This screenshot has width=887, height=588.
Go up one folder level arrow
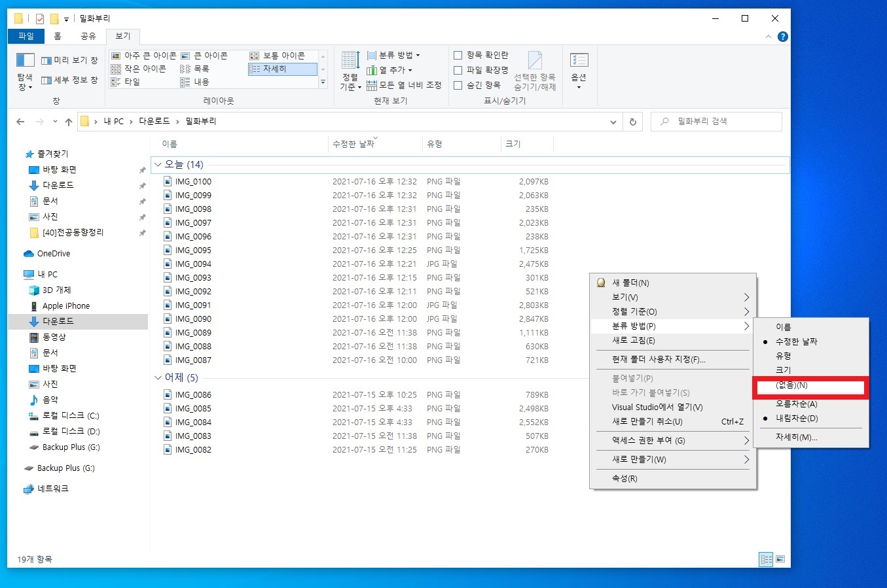[69, 122]
